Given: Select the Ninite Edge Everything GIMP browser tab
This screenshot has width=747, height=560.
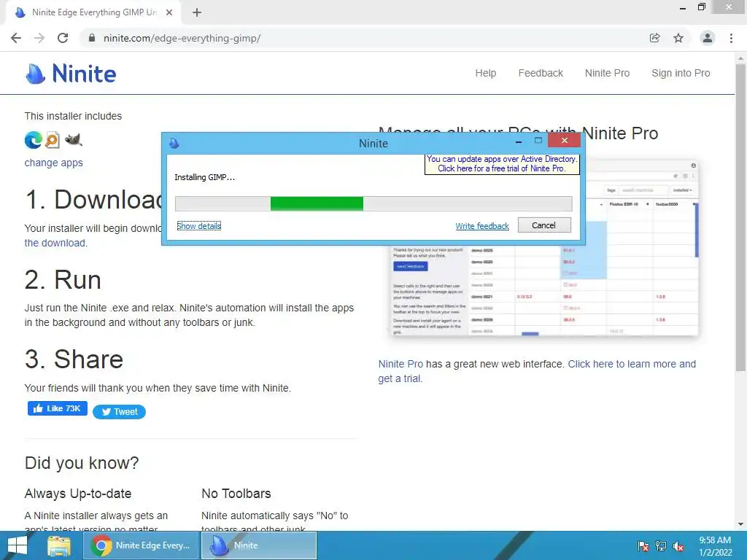Looking at the screenshot, I should (93, 12).
